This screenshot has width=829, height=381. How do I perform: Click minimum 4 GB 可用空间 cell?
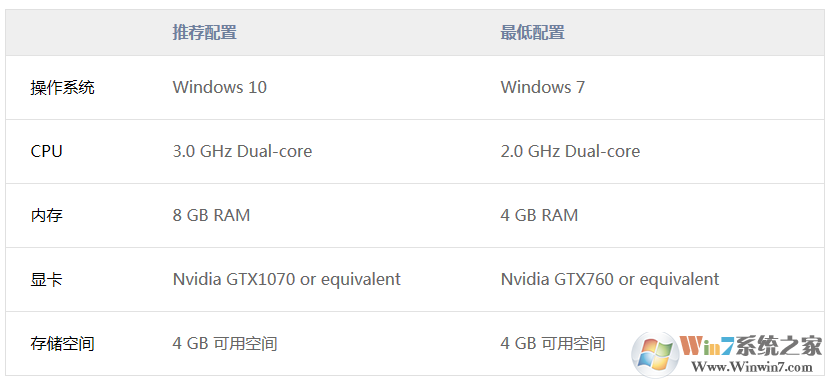coord(552,344)
